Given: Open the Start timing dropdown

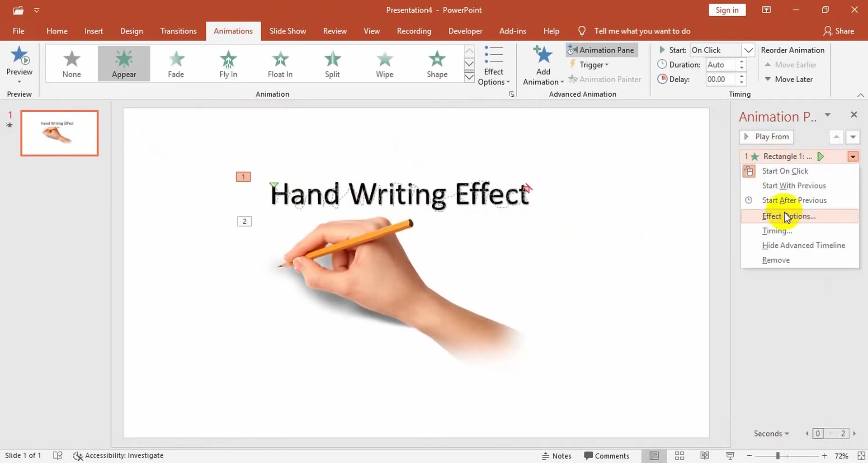Looking at the screenshot, I should click(749, 50).
